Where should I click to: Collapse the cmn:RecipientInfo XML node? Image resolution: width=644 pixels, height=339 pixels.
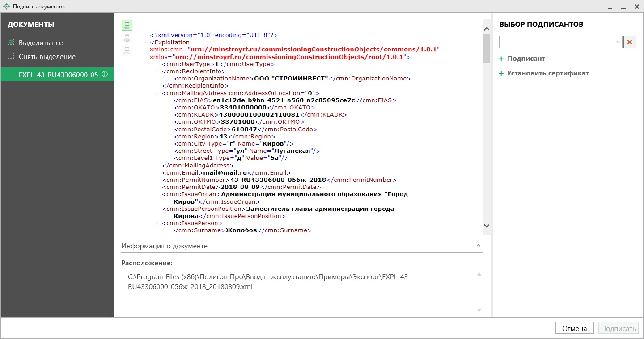(x=157, y=71)
